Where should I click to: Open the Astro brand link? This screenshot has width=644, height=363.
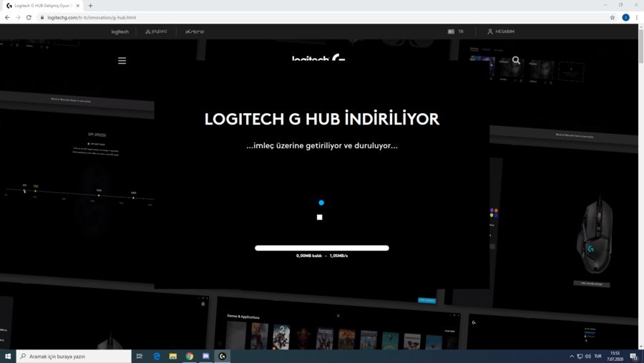click(194, 32)
